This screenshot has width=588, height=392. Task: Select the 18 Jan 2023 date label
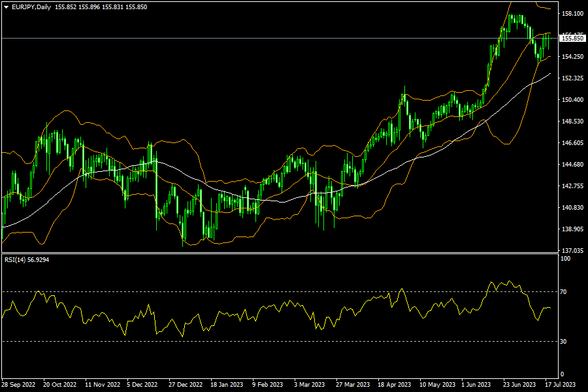click(x=227, y=385)
